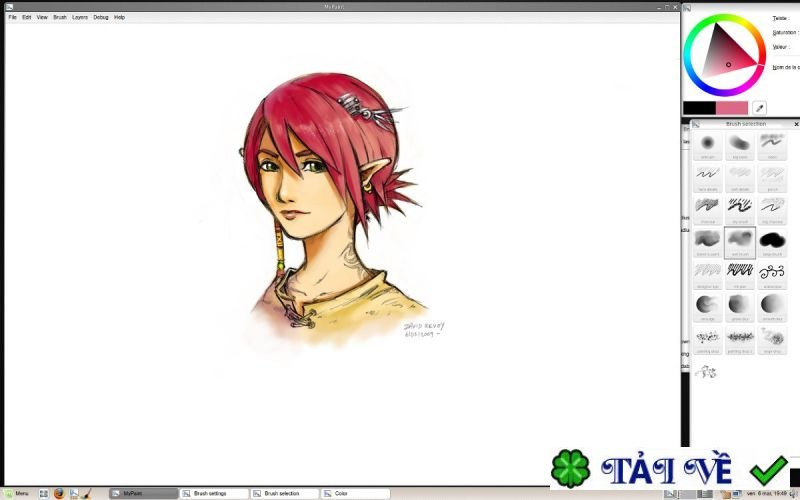Choose the currently highlighted wet brush
This screenshot has width=800, height=500.
point(740,242)
